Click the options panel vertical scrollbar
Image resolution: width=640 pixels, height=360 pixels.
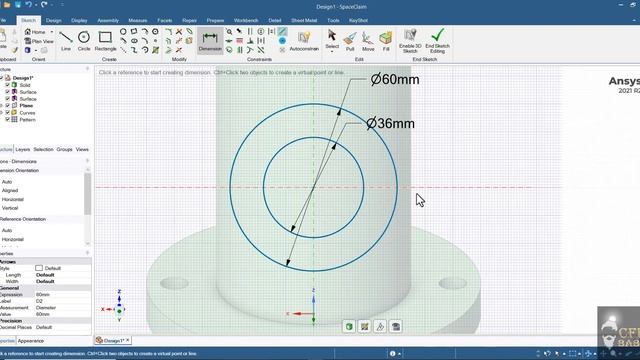click(x=87, y=194)
